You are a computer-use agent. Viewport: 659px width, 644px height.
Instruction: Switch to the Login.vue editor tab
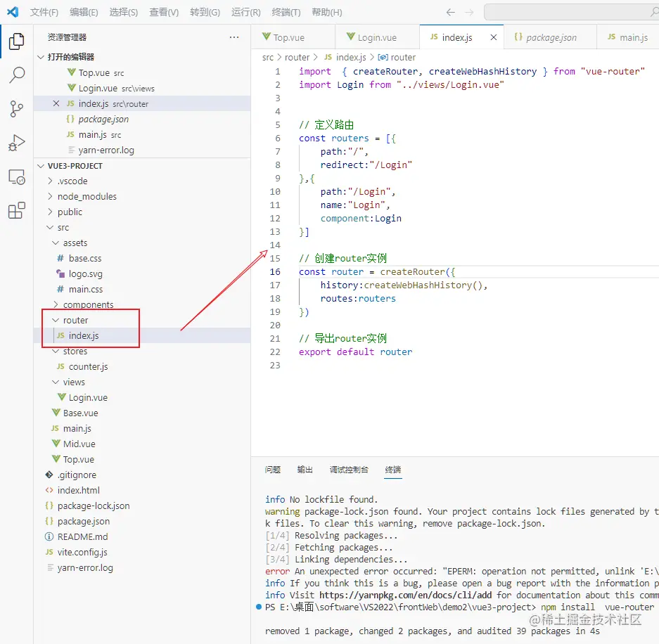coord(377,37)
